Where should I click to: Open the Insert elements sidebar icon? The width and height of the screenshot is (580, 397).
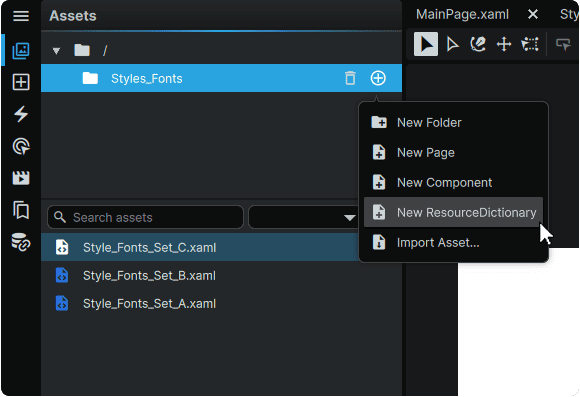(21, 82)
